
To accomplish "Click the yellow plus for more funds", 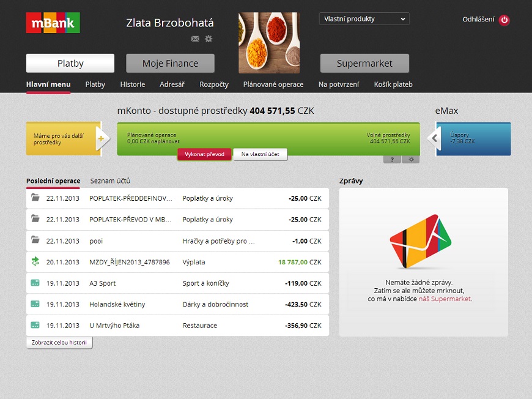I will point(101,138).
